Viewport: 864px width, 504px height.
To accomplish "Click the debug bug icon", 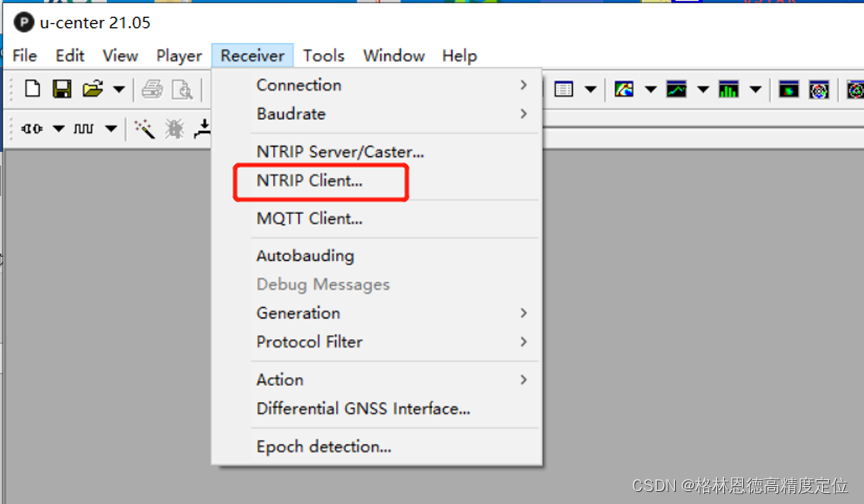I will click(x=175, y=129).
